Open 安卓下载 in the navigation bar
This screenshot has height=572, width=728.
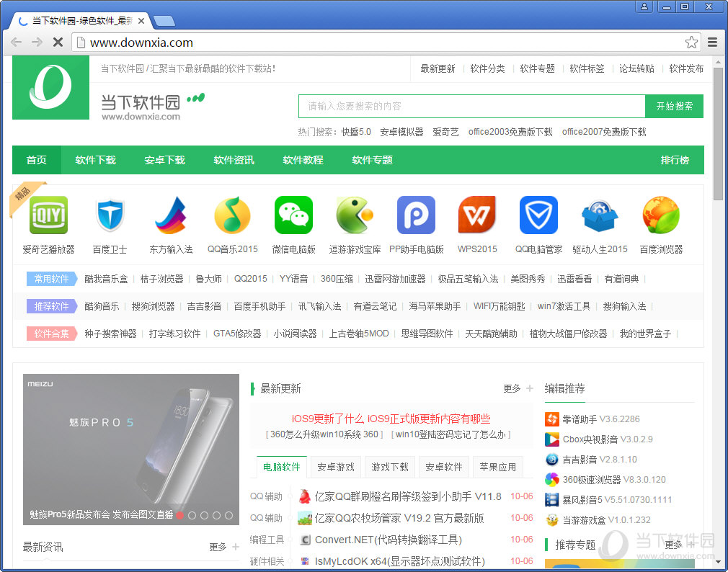(164, 160)
